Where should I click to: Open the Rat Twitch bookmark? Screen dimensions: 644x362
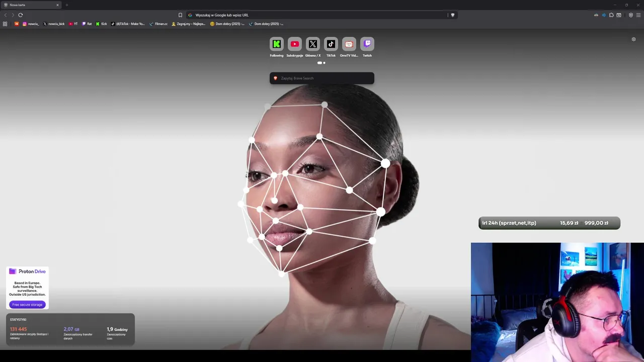[87, 24]
